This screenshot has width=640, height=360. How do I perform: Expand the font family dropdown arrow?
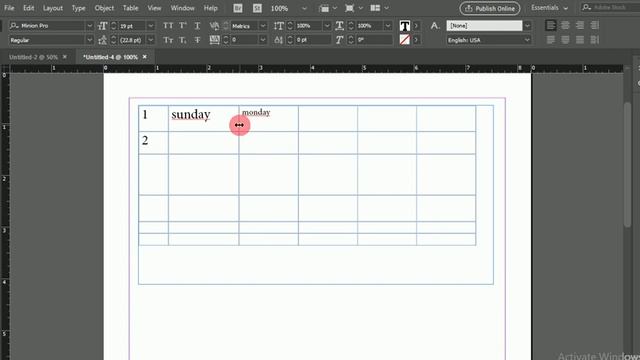coord(89,26)
